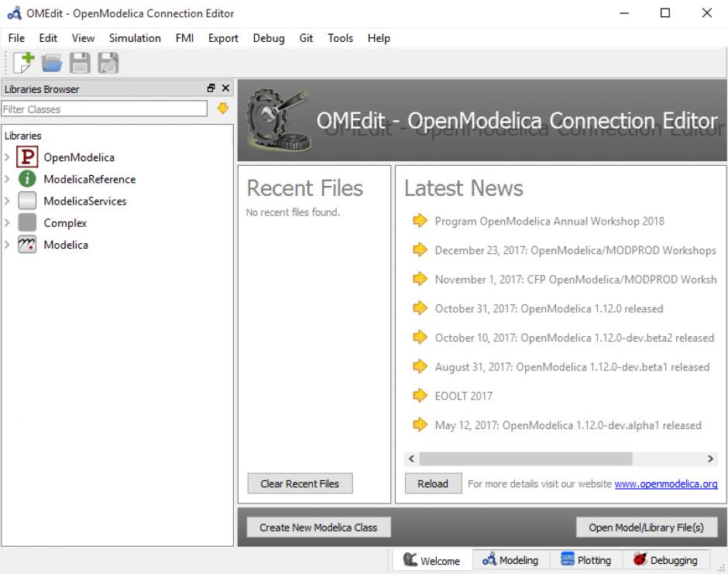Open the Help menu

[x=379, y=38]
